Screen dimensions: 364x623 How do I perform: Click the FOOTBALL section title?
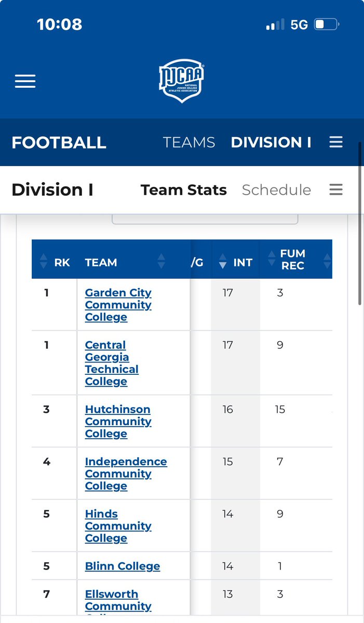[x=59, y=142]
